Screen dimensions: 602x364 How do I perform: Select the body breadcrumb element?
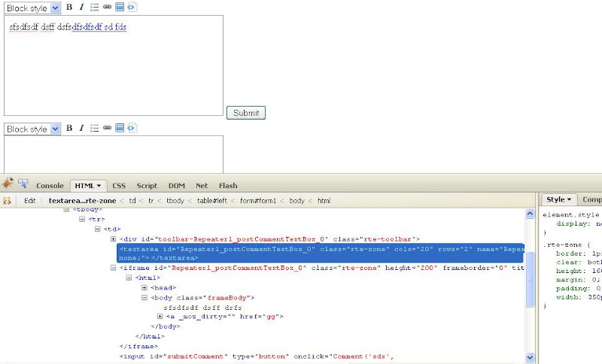point(296,201)
